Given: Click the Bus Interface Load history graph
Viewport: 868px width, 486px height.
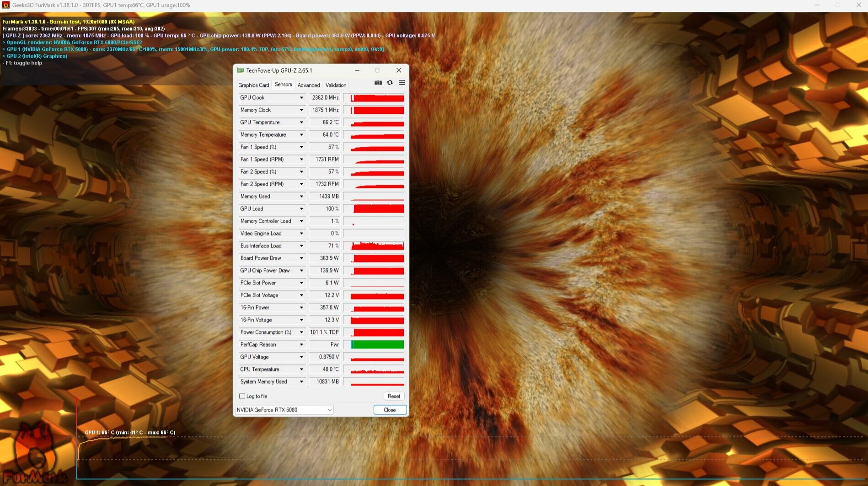Looking at the screenshot, I should [374, 246].
